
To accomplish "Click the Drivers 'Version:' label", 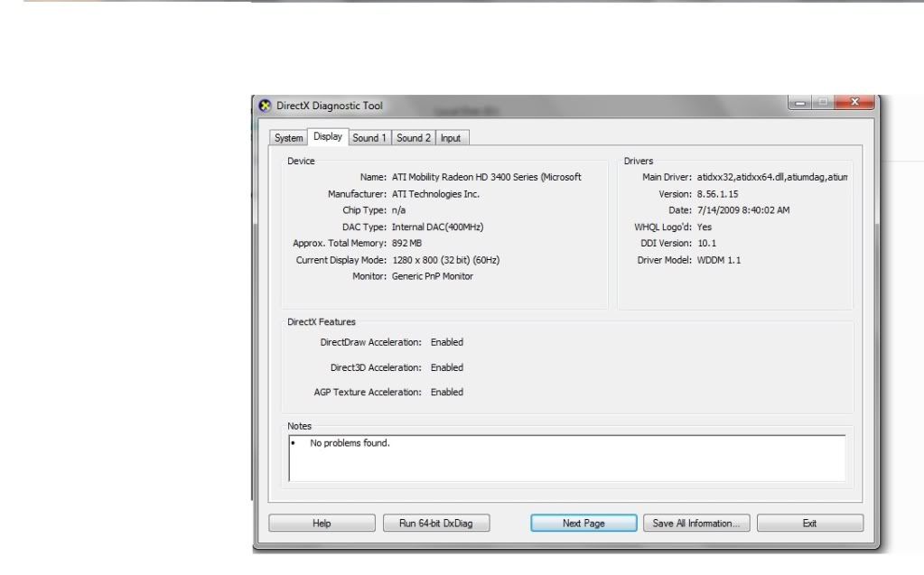I will click(x=676, y=194).
